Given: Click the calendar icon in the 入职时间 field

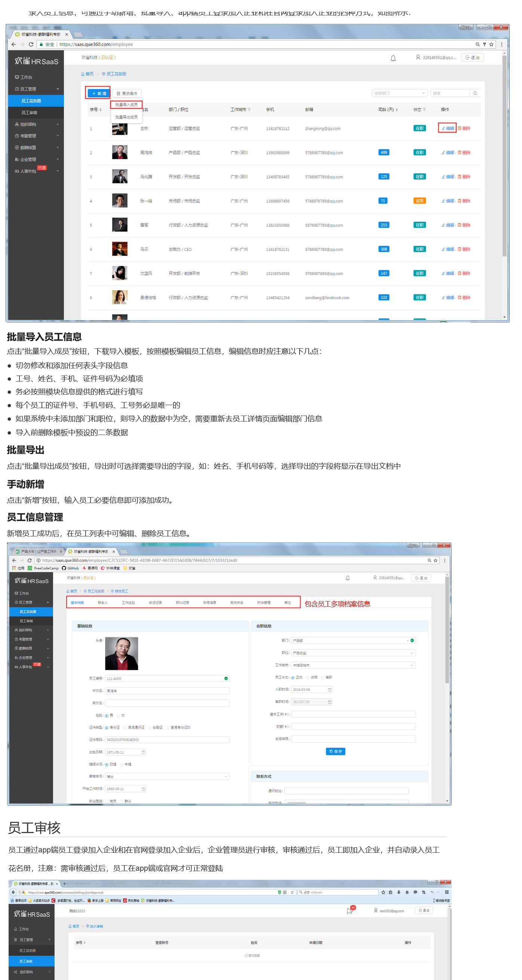Looking at the screenshot, I should (330, 689).
